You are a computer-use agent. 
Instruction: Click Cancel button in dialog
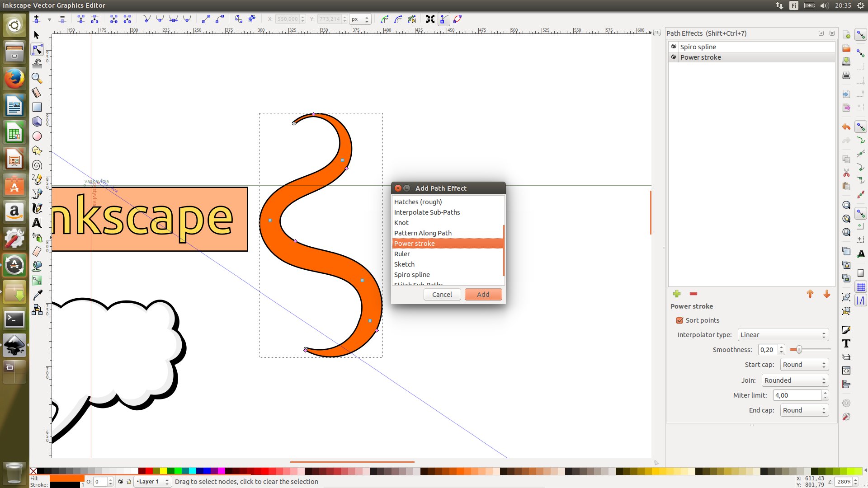tap(442, 295)
